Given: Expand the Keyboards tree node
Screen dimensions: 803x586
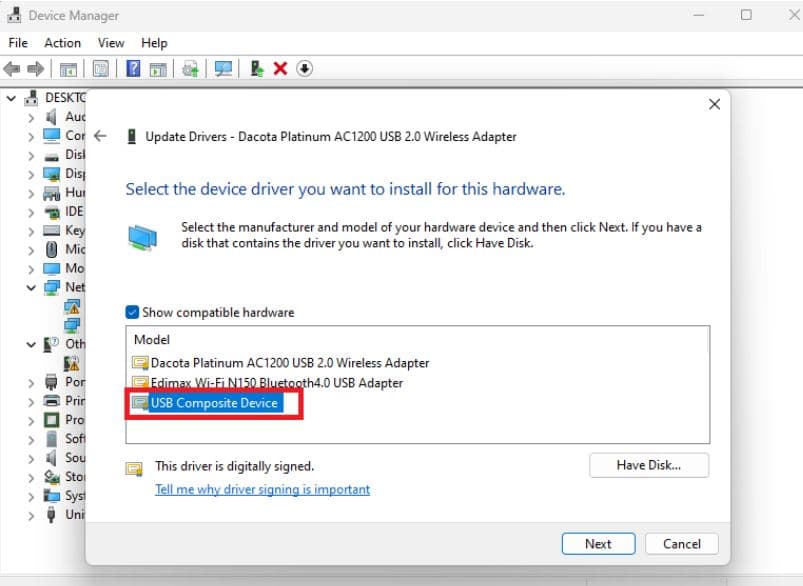Looking at the screenshot, I should (32, 231).
